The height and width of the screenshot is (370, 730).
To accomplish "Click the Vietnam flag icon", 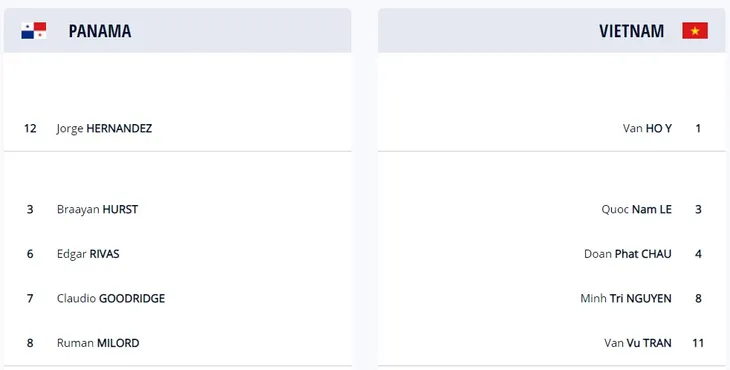I will [x=695, y=31].
